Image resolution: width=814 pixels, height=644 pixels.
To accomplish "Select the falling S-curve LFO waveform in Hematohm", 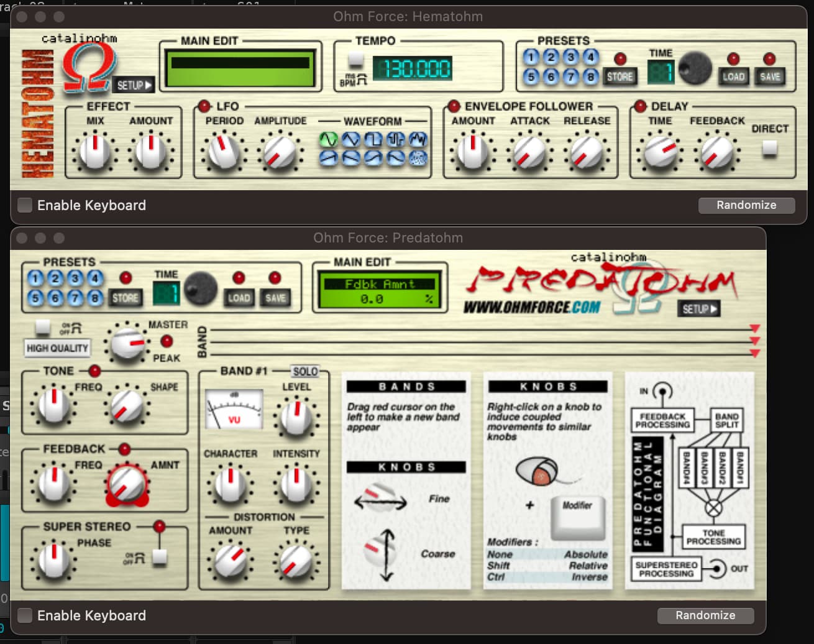I will pyautogui.click(x=396, y=158).
